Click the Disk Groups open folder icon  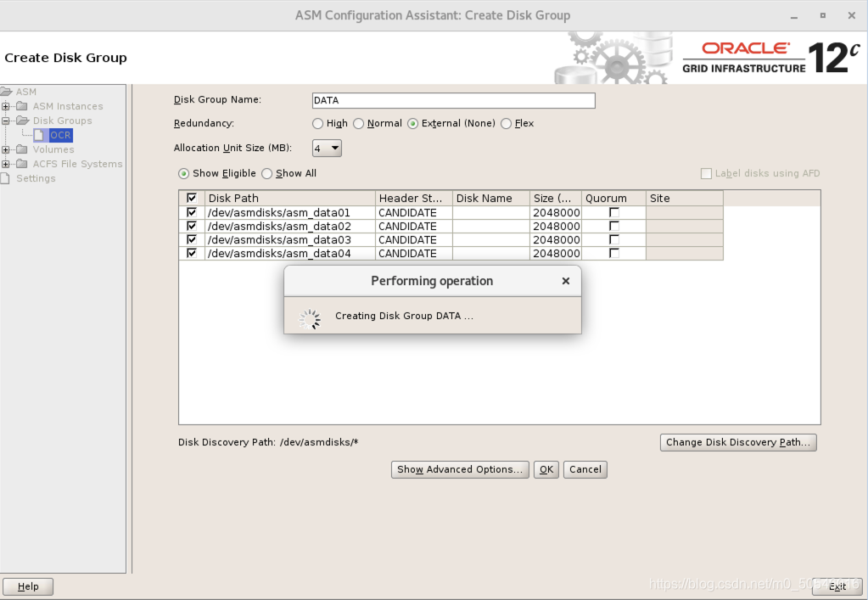tap(23, 121)
